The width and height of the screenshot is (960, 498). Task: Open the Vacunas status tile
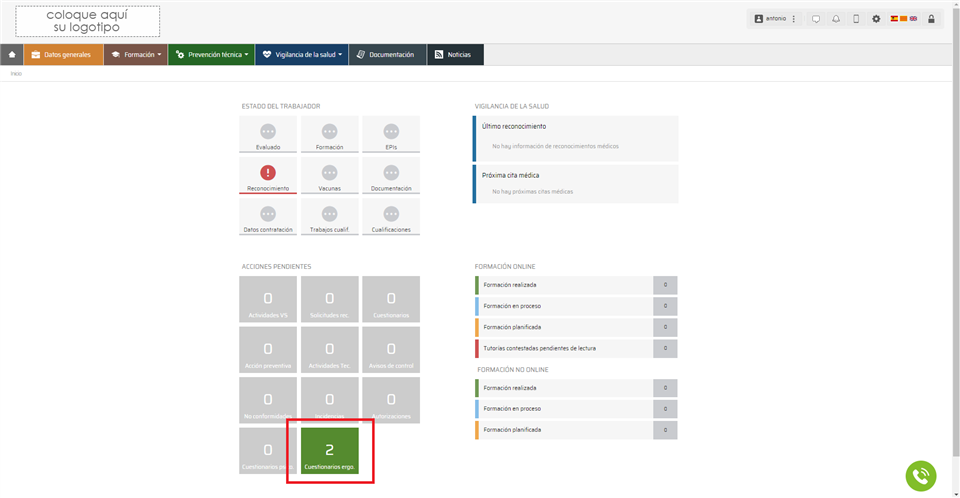(329, 176)
